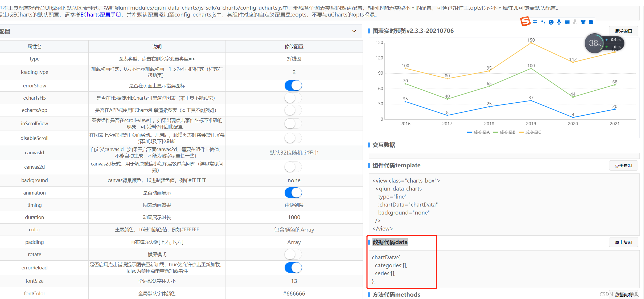Screen dimensions: 644x299
Task: Open the ECharts配置手册 link
Action: click(x=101, y=15)
